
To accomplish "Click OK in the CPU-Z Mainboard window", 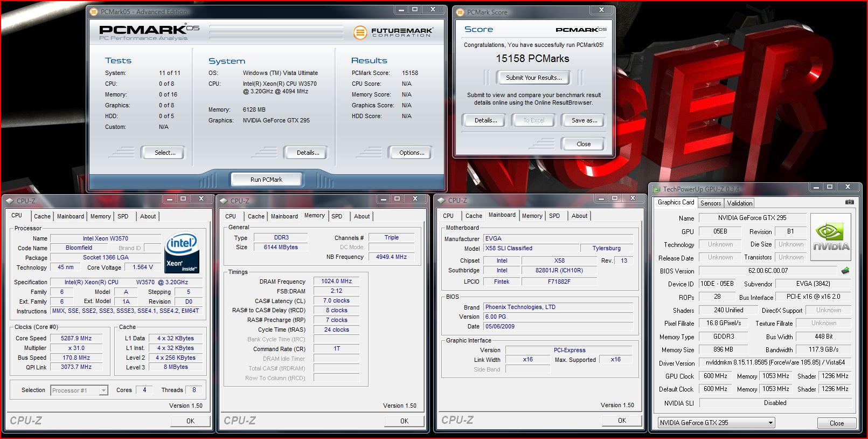I will (622, 420).
